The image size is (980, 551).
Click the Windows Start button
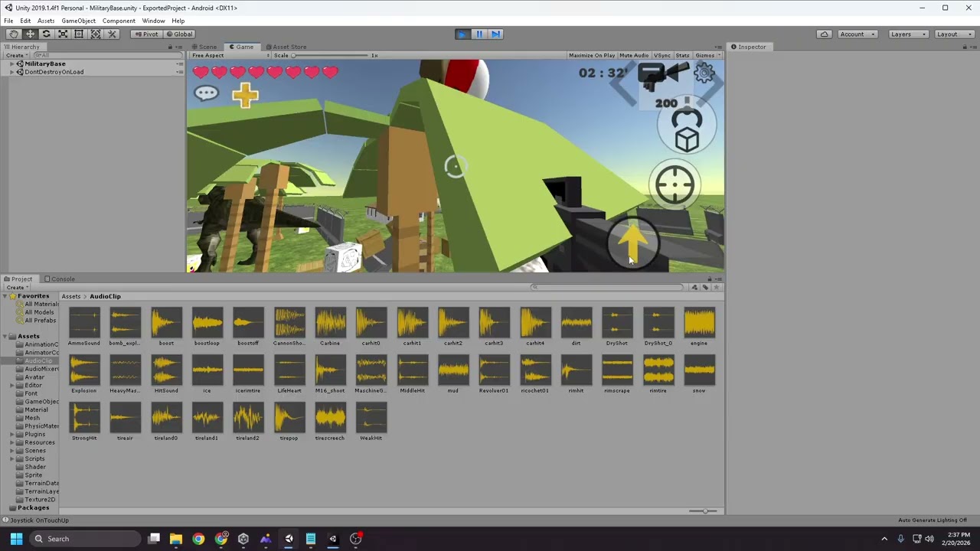tap(16, 539)
